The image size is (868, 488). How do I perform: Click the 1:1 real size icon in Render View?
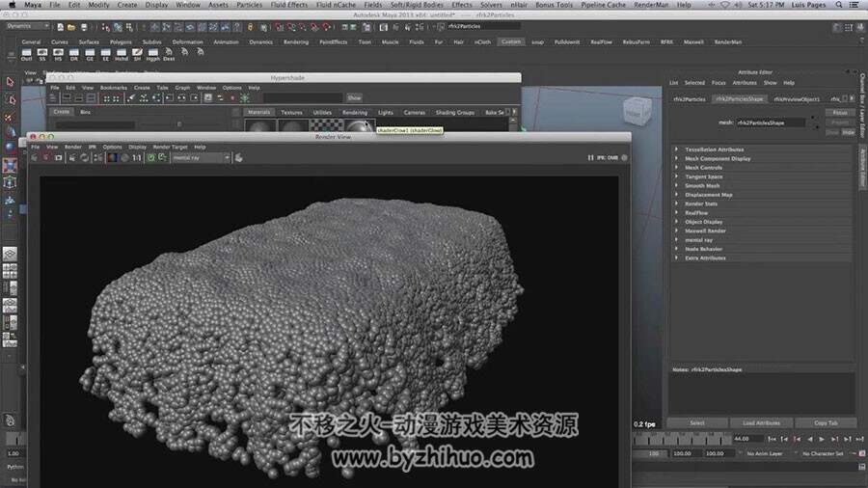(137, 158)
